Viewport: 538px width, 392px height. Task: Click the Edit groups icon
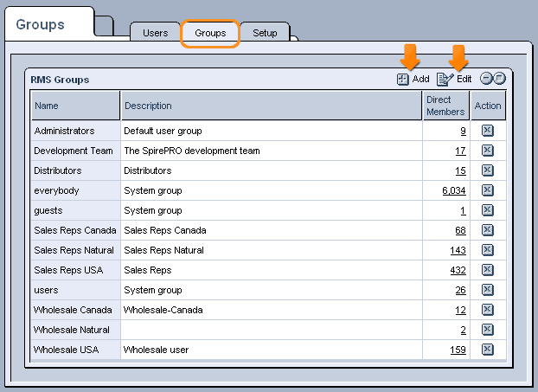tap(445, 79)
